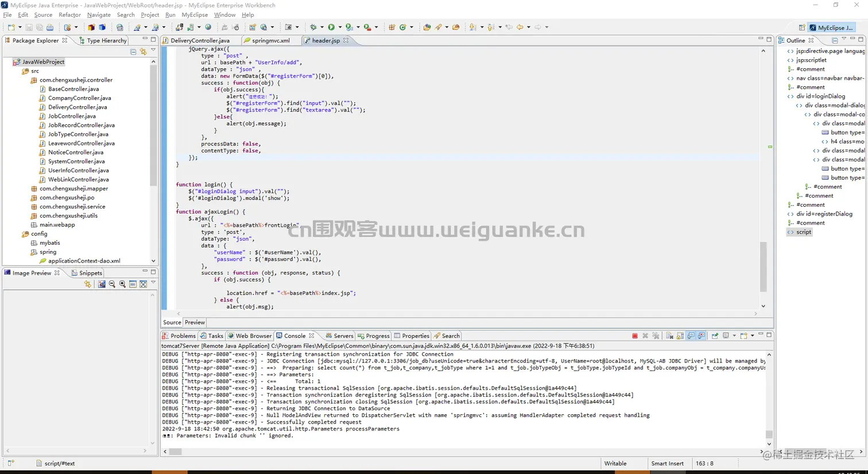Click Clear Console icon
This screenshot has width=868, height=474.
tap(669, 336)
